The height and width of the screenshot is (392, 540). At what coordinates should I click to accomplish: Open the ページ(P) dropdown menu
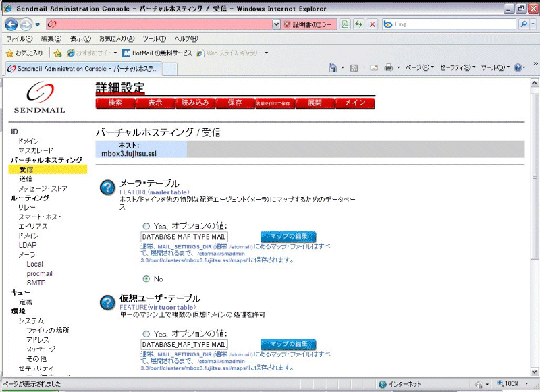[419, 67]
